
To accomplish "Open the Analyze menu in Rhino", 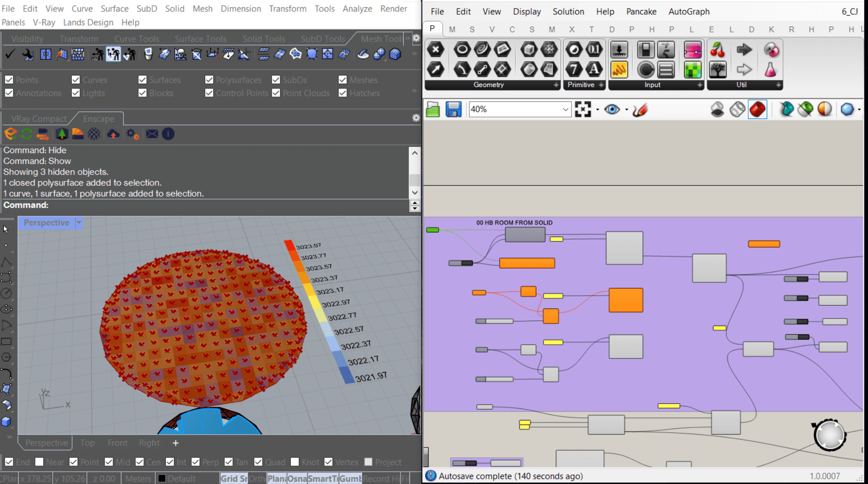I will (x=357, y=9).
